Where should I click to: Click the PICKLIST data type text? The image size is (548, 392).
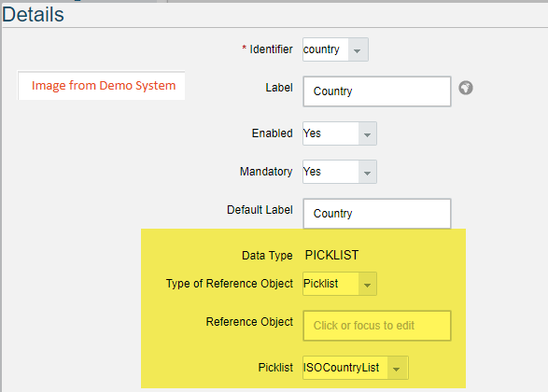click(332, 256)
